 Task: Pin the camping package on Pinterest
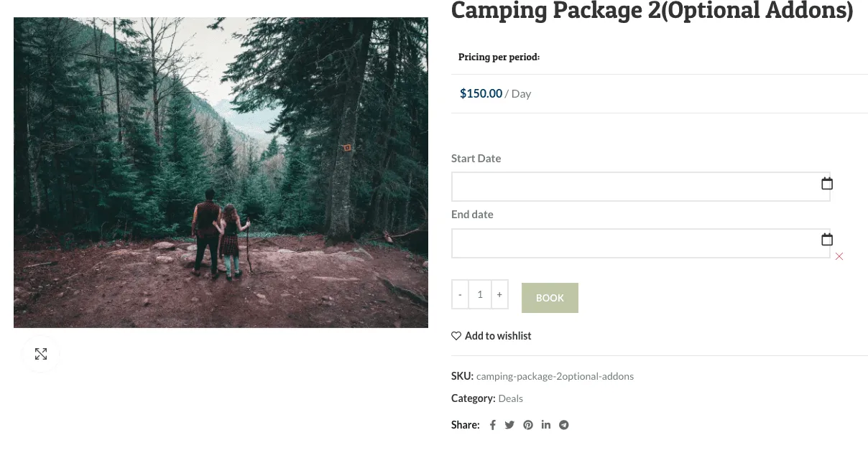pyautogui.click(x=528, y=424)
